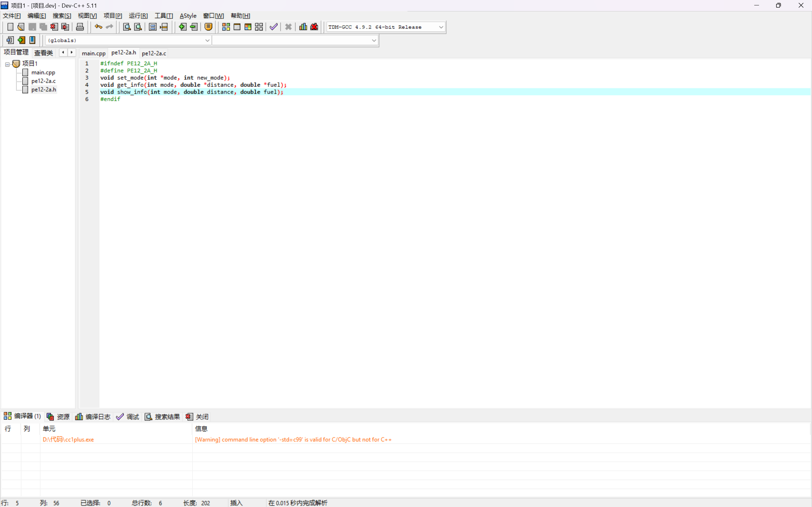Click the Compile icon in the toolbar
Screen dimensions: 812x507
coord(226,27)
